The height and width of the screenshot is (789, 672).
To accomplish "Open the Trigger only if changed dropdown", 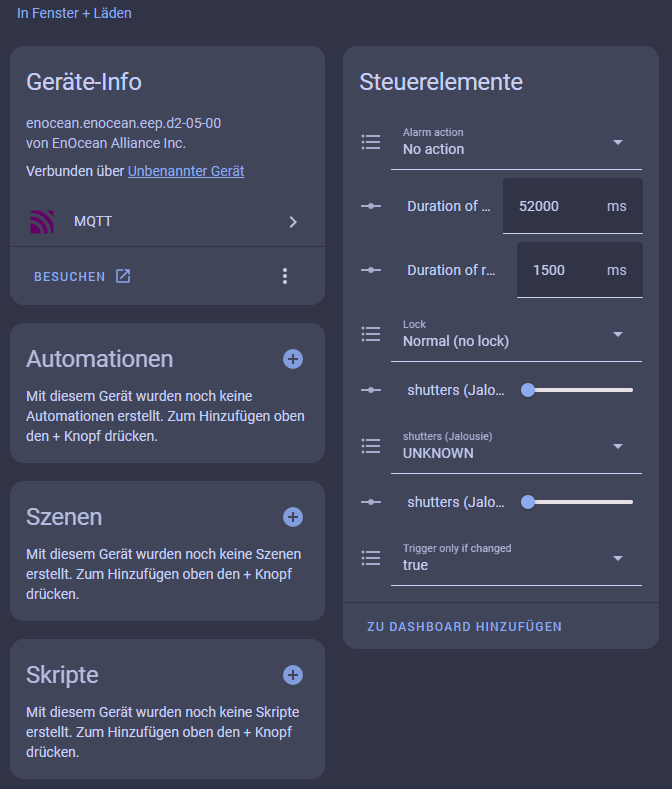I will click(516, 559).
